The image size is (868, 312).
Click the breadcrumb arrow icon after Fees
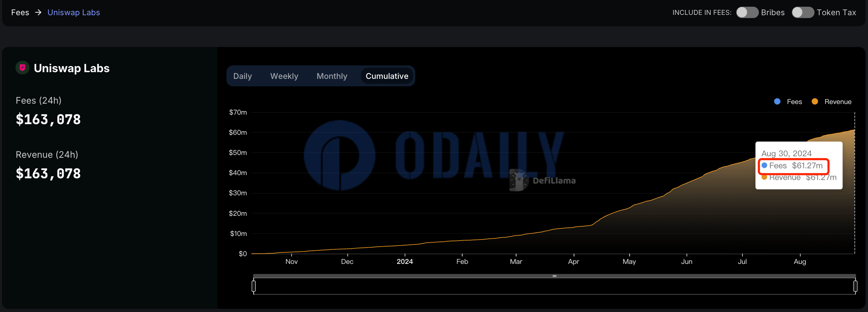coord(38,12)
